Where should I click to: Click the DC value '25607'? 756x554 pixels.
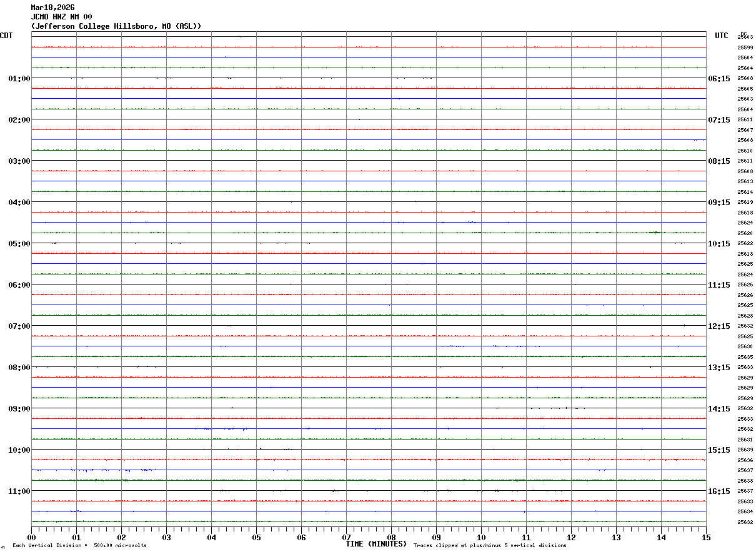click(x=745, y=130)
